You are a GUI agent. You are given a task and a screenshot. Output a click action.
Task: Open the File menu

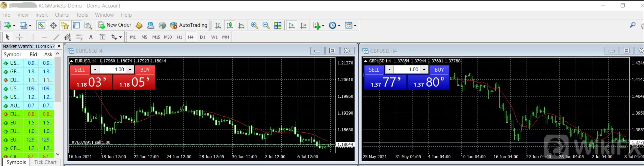(6, 15)
